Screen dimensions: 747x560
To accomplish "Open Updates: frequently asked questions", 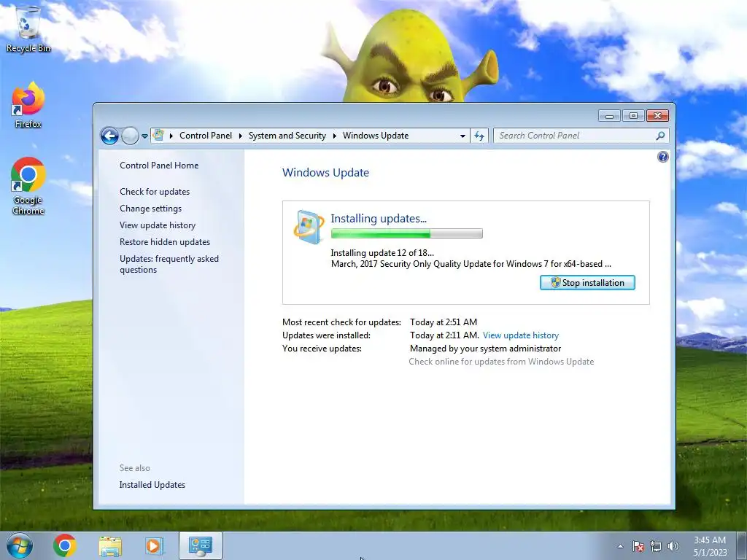I will point(169,264).
